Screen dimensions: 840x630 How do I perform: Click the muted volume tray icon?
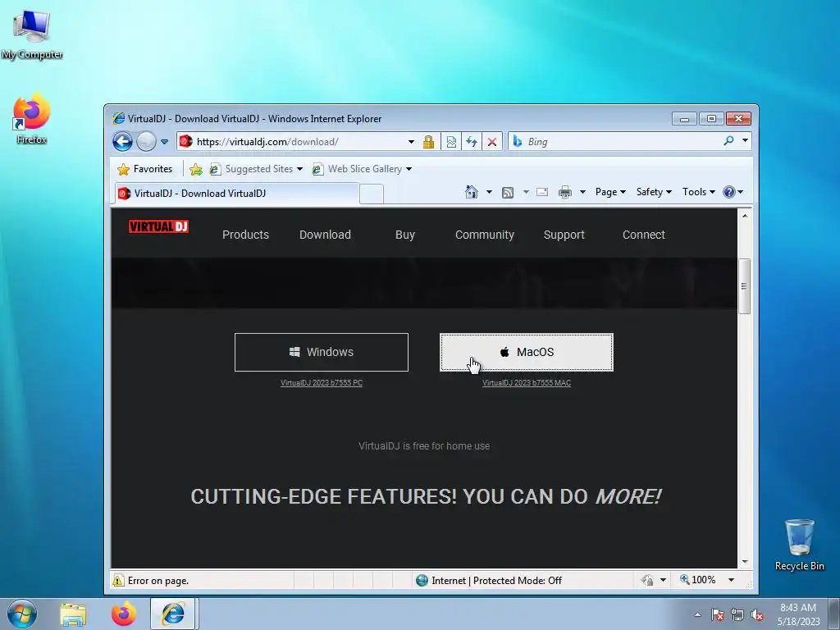(757, 614)
